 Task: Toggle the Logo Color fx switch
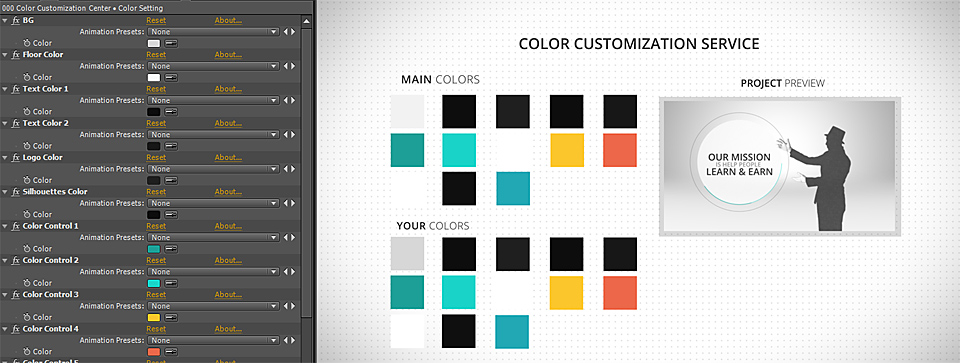click(15, 158)
